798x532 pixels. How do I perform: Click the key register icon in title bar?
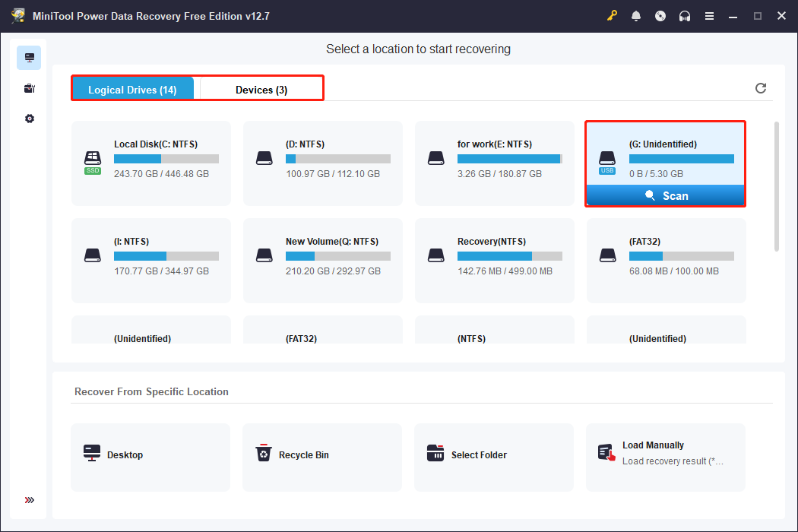[x=613, y=16]
